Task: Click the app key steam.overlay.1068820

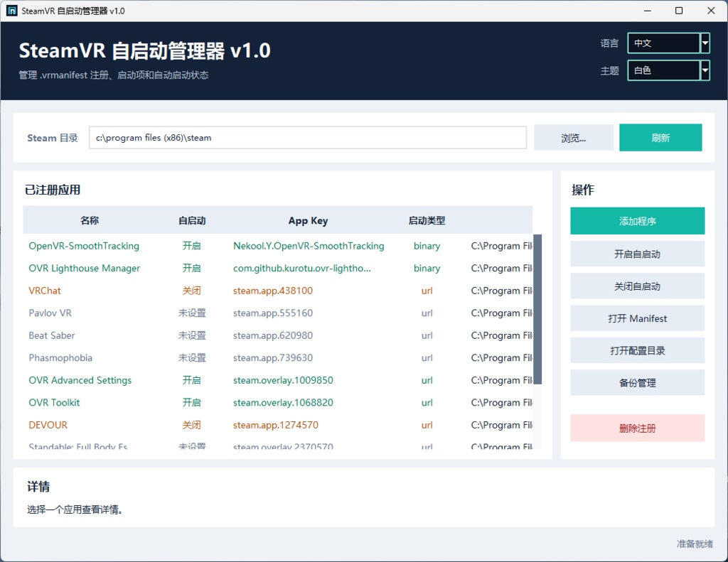Action: point(283,402)
